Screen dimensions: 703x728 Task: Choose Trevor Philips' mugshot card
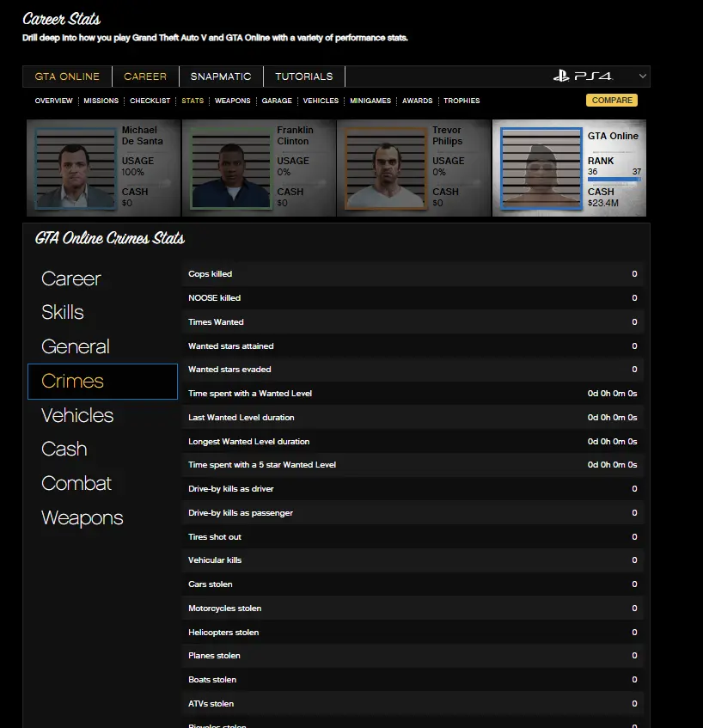click(x=385, y=168)
